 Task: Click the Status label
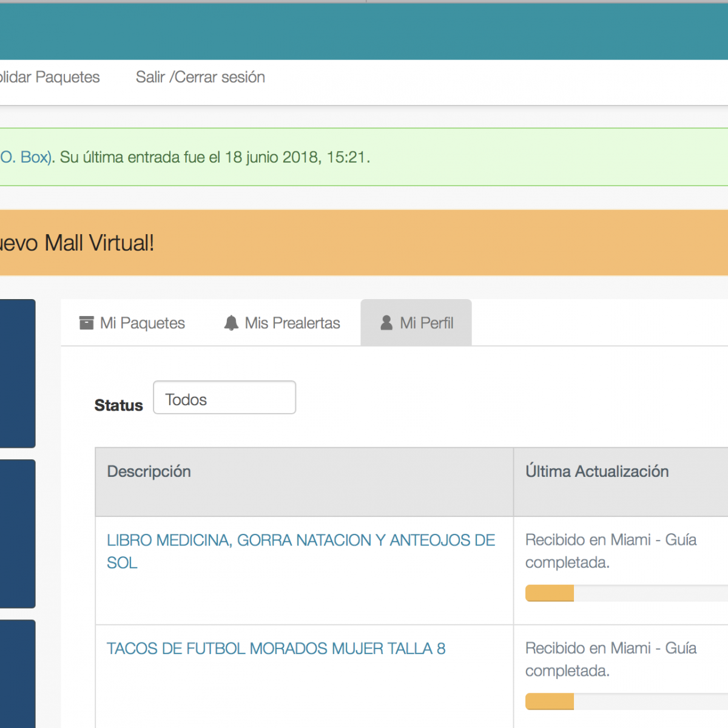[x=119, y=405]
